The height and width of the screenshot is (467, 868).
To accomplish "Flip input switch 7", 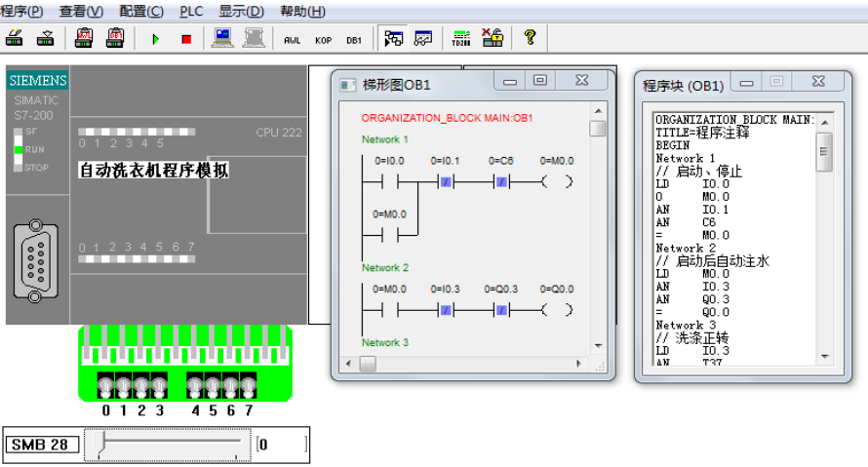I will point(248,385).
